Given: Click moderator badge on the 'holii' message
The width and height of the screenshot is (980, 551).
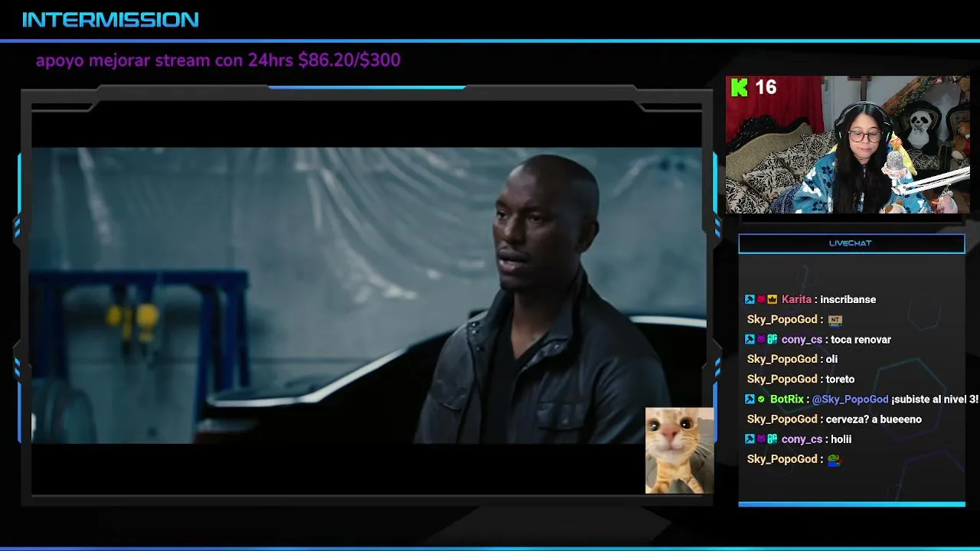Looking at the screenshot, I should coord(750,439).
